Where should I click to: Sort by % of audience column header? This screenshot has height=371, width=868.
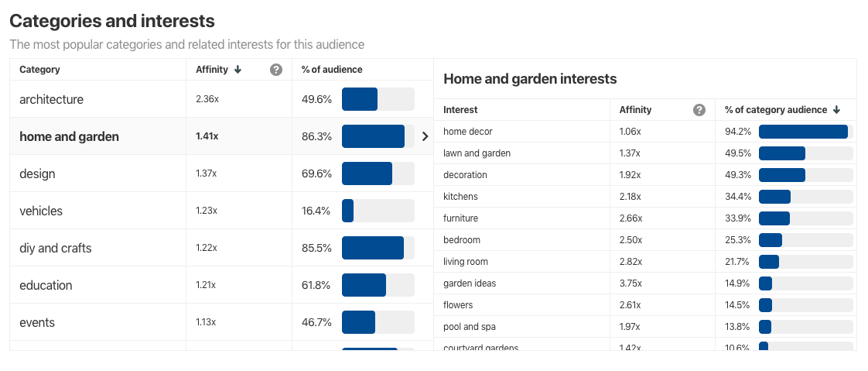332,70
